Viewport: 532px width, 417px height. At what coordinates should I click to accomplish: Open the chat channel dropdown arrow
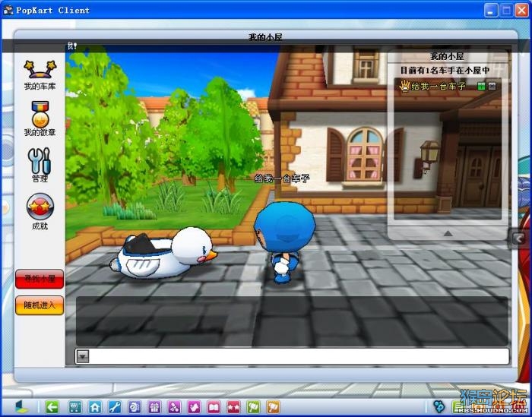83,356
